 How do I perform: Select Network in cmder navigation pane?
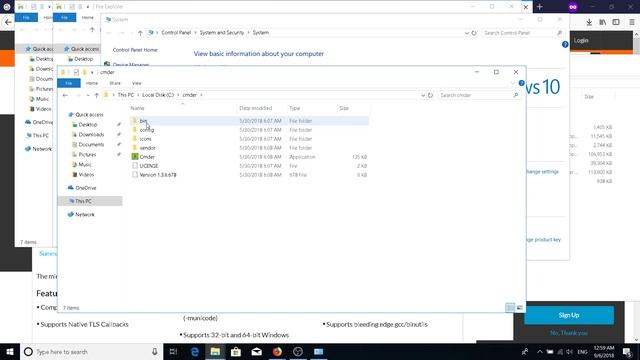coord(84,215)
